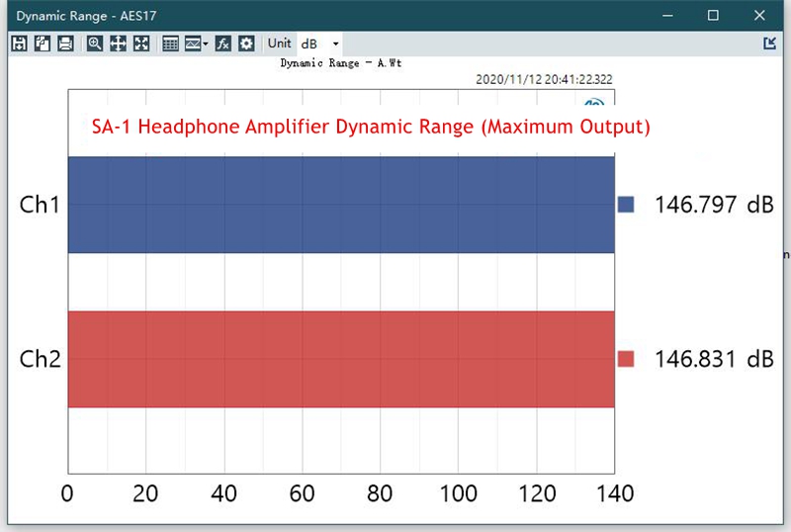
Task: Click the print icon in the toolbar
Action: pos(65,44)
